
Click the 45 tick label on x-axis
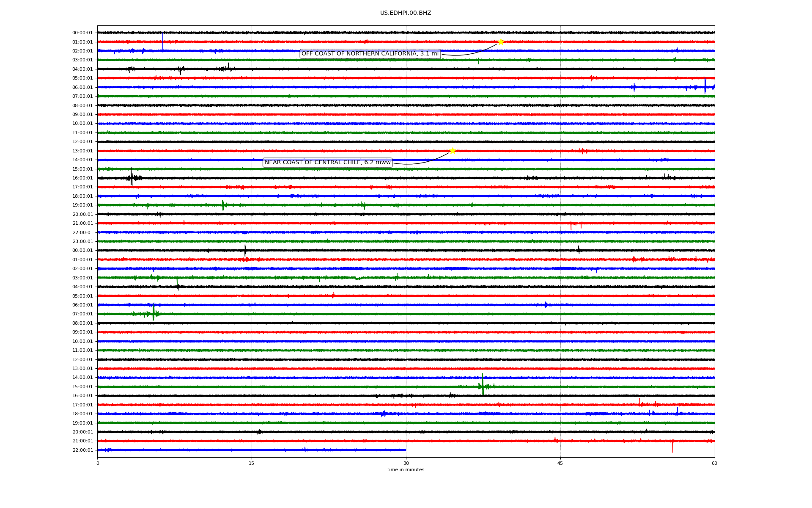[560, 463]
